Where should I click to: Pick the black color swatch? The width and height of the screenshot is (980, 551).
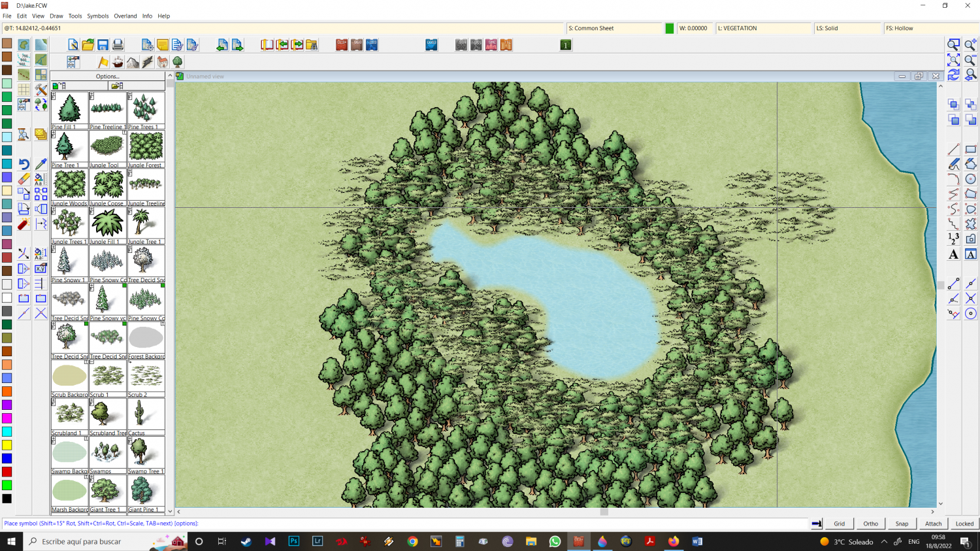(7, 499)
